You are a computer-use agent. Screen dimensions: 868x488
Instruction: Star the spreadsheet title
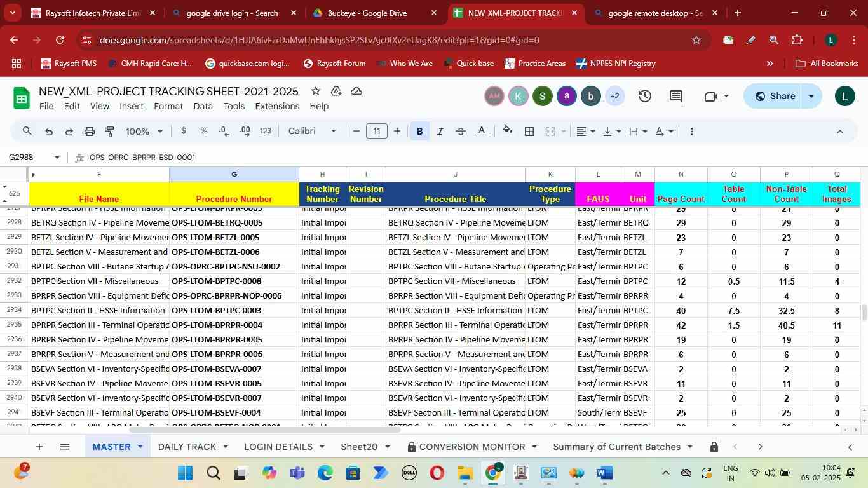314,91
